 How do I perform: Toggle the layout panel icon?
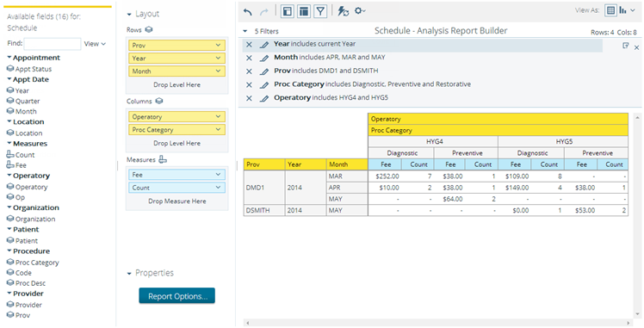tap(304, 11)
